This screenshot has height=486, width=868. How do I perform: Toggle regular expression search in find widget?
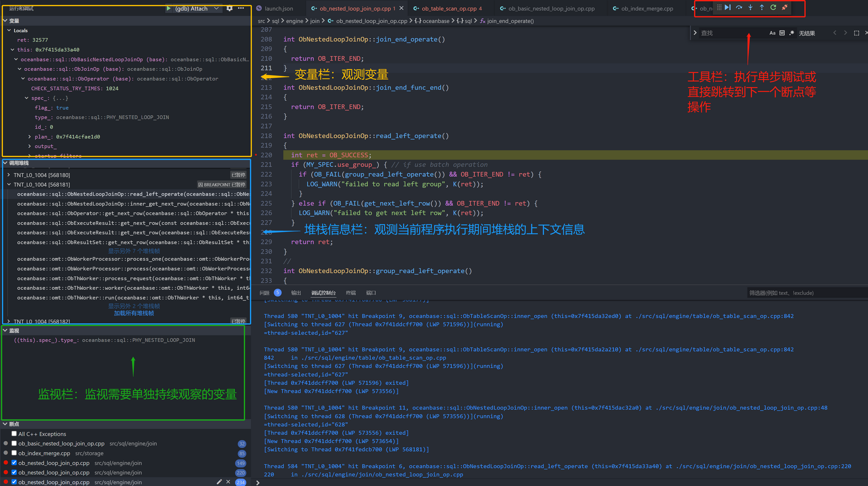pos(792,33)
